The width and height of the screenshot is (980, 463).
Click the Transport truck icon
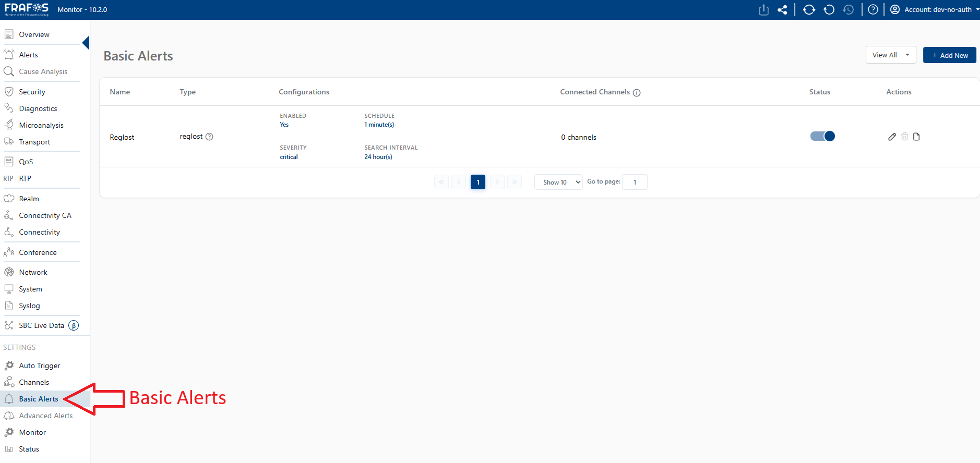[x=9, y=141]
